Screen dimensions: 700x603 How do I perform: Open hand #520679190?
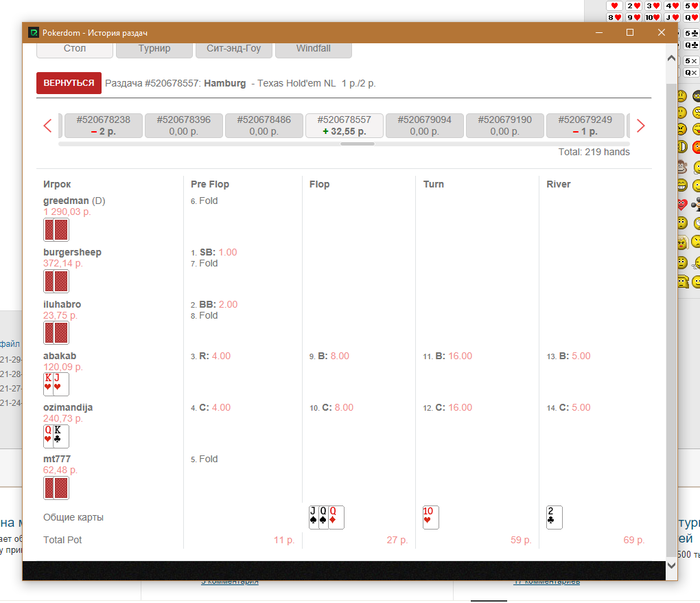(505, 125)
